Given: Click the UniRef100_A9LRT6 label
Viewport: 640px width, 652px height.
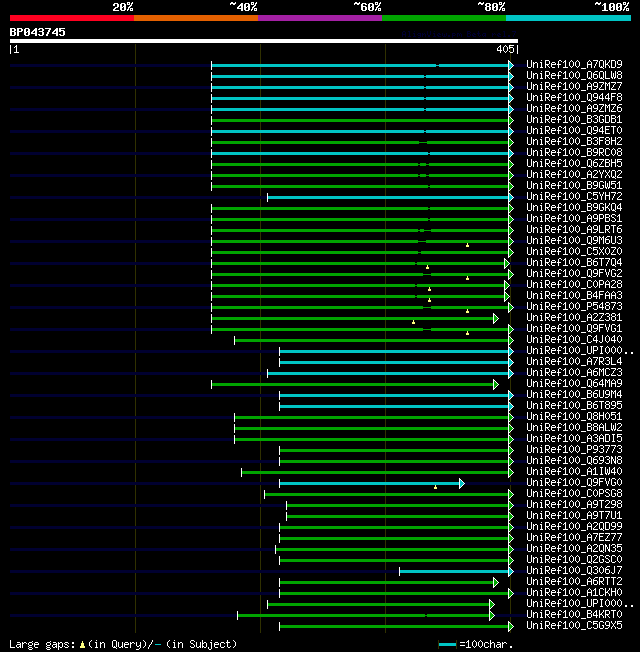Looking at the screenshot, I should tap(574, 230).
